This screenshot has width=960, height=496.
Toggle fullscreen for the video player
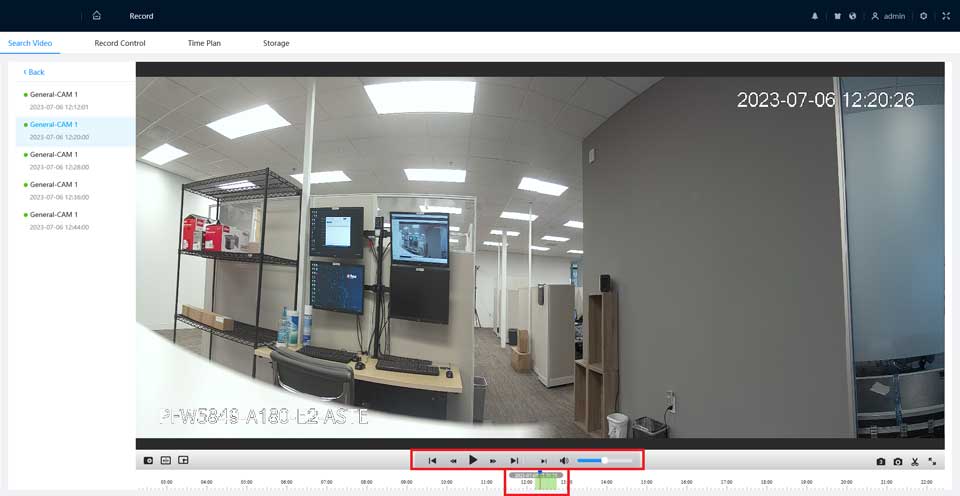[x=932, y=462]
